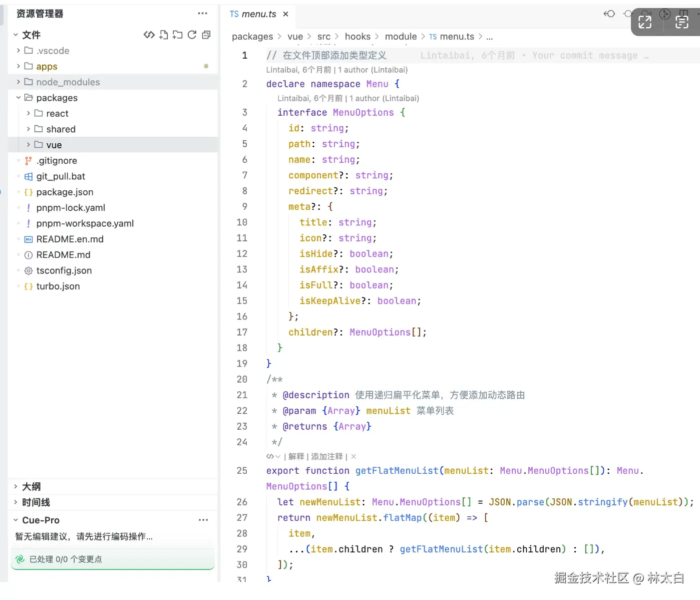Viewport: 700px width, 600px height.
Task: Collapse the packages folder
Action: [19, 98]
